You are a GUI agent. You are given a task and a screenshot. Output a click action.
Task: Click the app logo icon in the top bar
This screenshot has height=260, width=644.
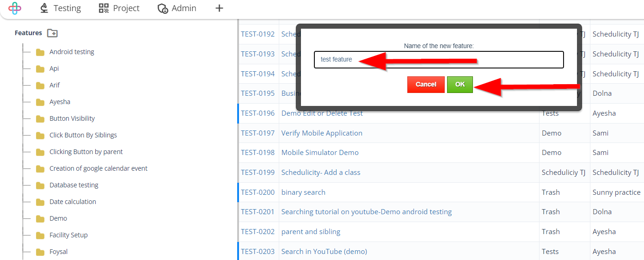(15, 8)
